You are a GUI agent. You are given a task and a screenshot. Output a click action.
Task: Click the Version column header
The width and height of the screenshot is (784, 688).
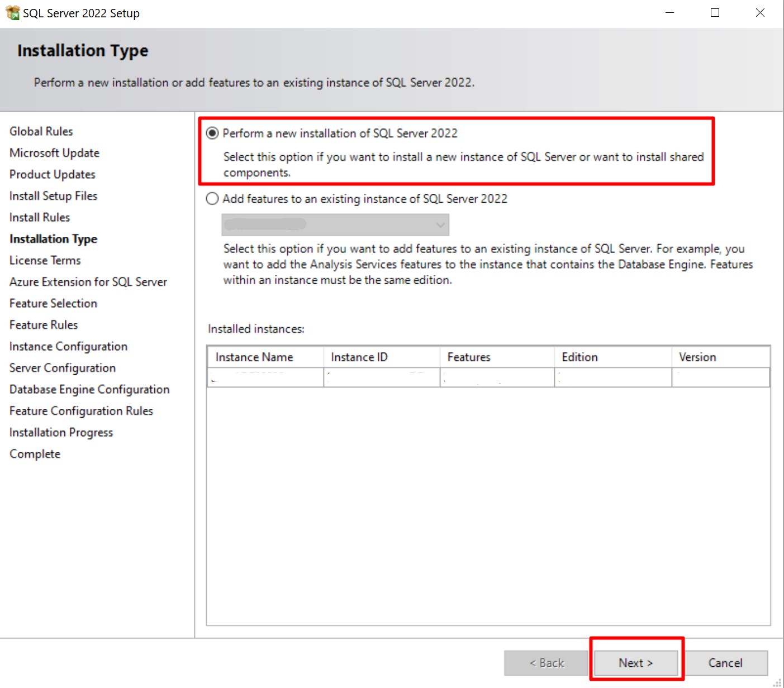coord(721,357)
